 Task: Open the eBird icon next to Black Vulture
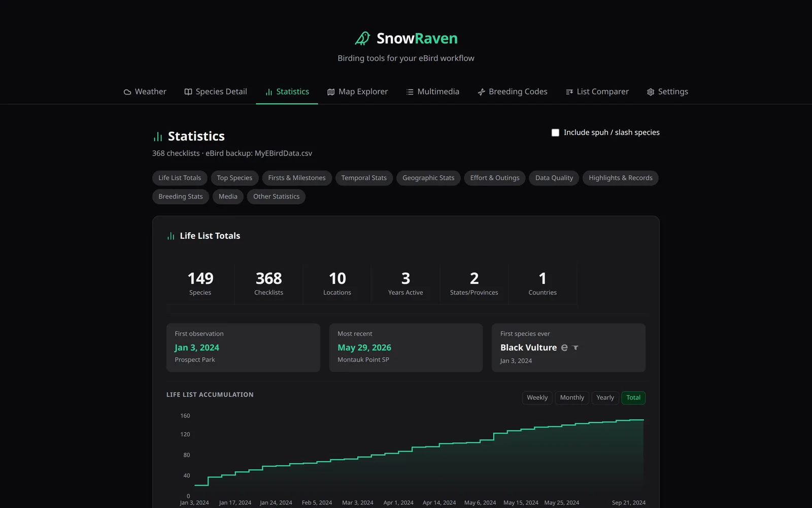564,347
